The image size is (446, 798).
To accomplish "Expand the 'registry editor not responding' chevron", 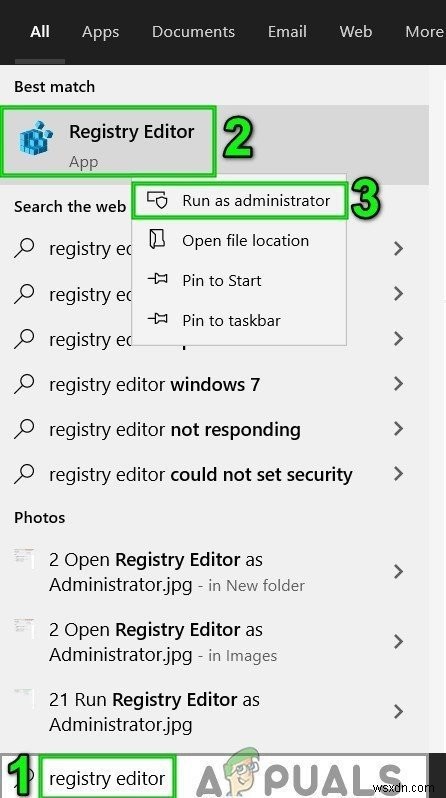I will [399, 429].
